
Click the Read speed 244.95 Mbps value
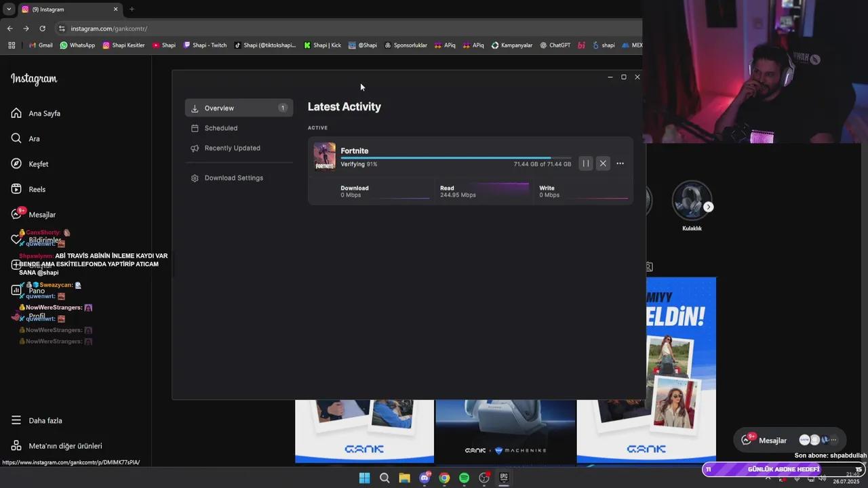458,195
